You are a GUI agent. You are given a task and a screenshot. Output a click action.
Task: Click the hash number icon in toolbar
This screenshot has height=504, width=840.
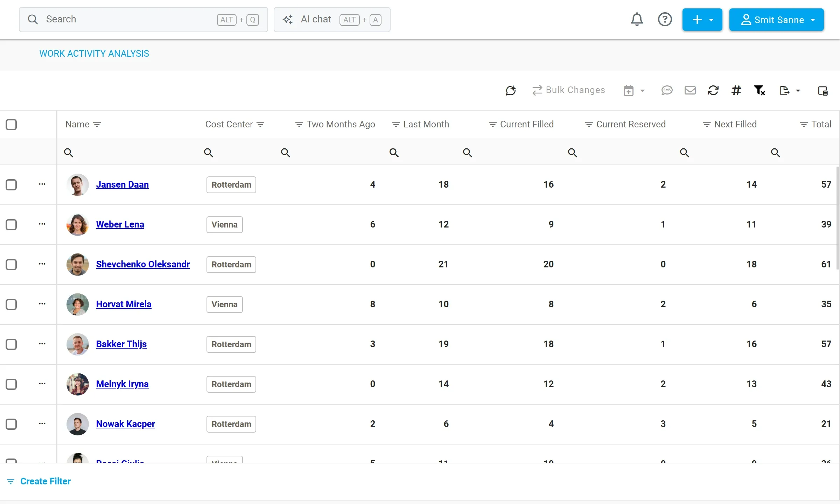pyautogui.click(x=736, y=90)
